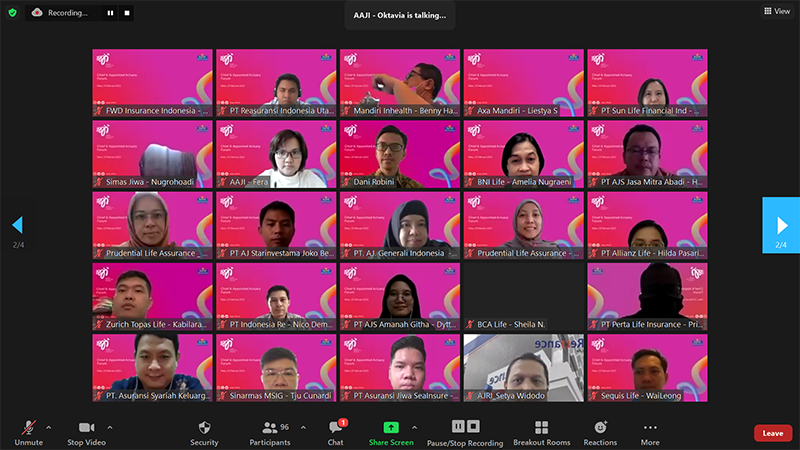Select Sequis Life - WaiLeong video tile
The height and width of the screenshot is (450, 800).
coord(647,368)
